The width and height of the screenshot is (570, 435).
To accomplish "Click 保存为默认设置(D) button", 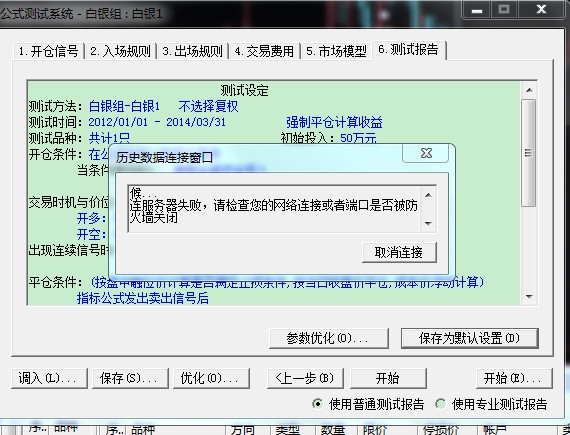I will coord(469,338).
